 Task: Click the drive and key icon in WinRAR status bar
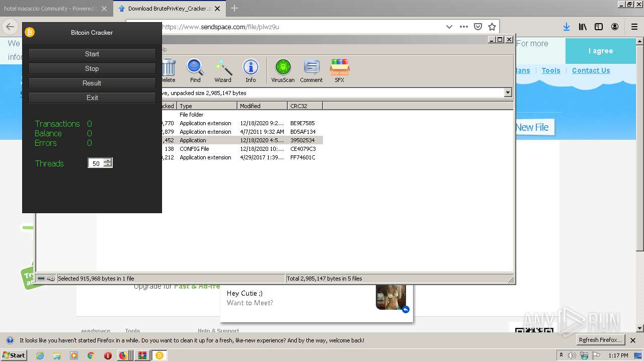[x=46, y=279]
